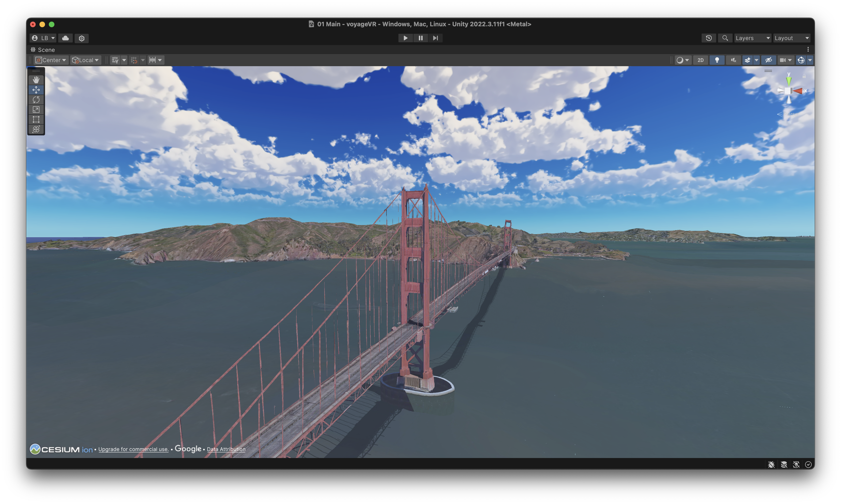Select the Rect Transform tool

pyautogui.click(x=36, y=119)
